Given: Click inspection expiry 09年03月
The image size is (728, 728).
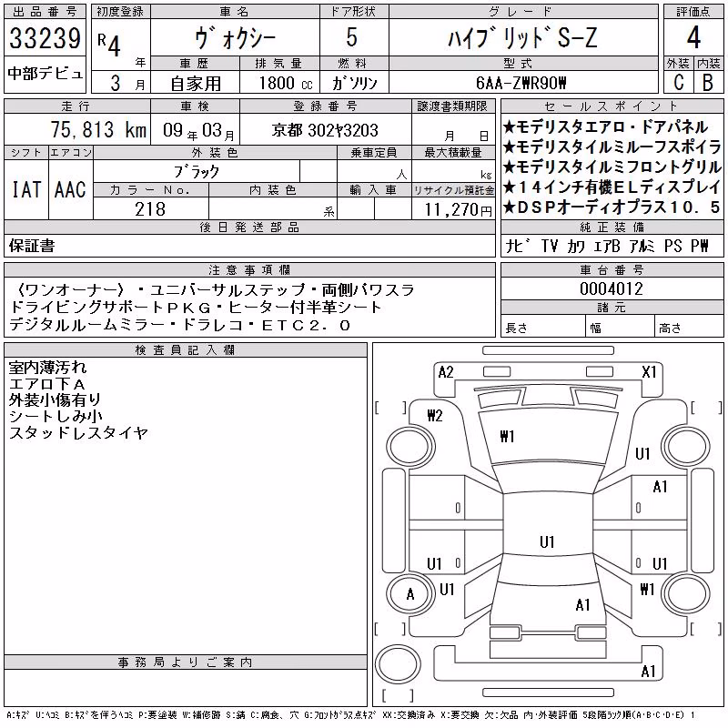Looking at the screenshot, I should coord(198,131).
